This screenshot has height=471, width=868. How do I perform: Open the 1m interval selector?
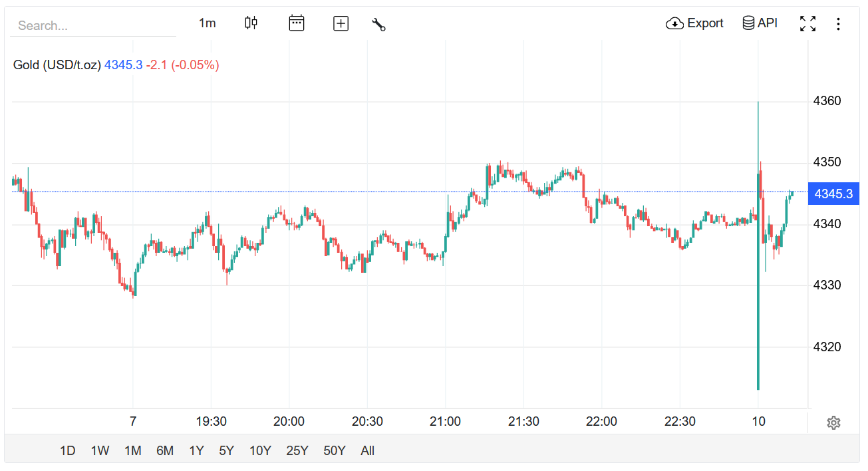click(x=208, y=23)
